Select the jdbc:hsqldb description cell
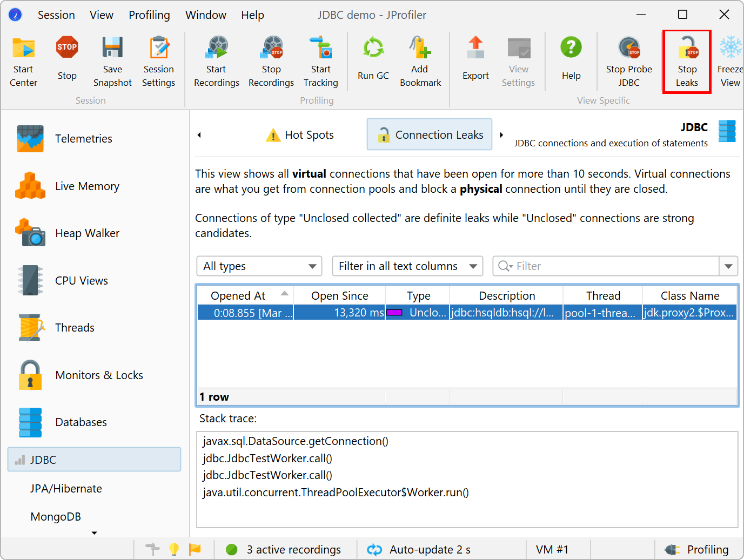Image resolution: width=744 pixels, height=560 pixels. 506,313
